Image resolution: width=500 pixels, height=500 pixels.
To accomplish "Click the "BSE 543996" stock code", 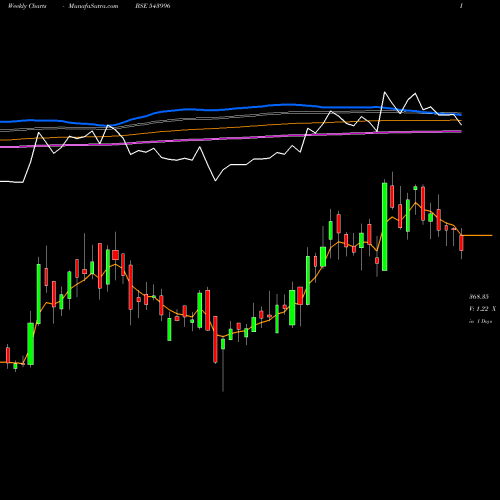I will [x=153, y=6].
